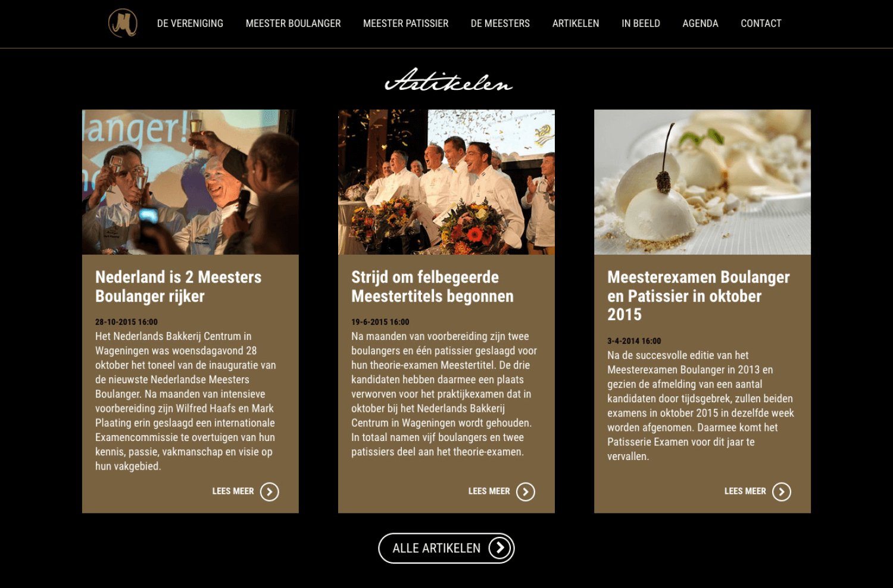
Task: Go to Meester Patissier page
Action: [406, 23]
